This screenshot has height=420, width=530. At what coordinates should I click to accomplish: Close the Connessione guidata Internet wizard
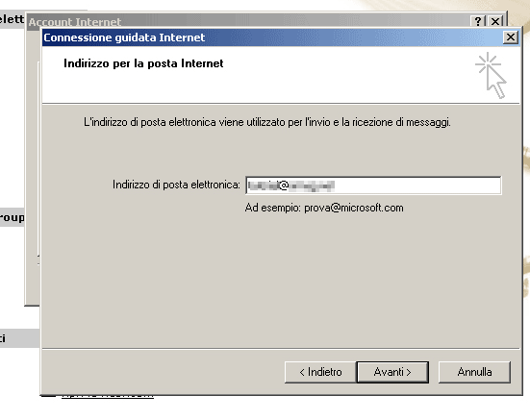coord(511,37)
